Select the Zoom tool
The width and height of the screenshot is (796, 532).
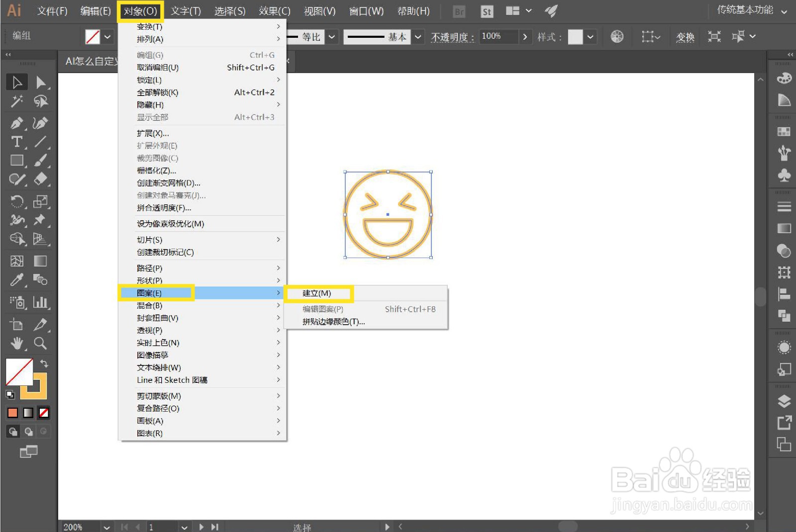pos(41,343)
